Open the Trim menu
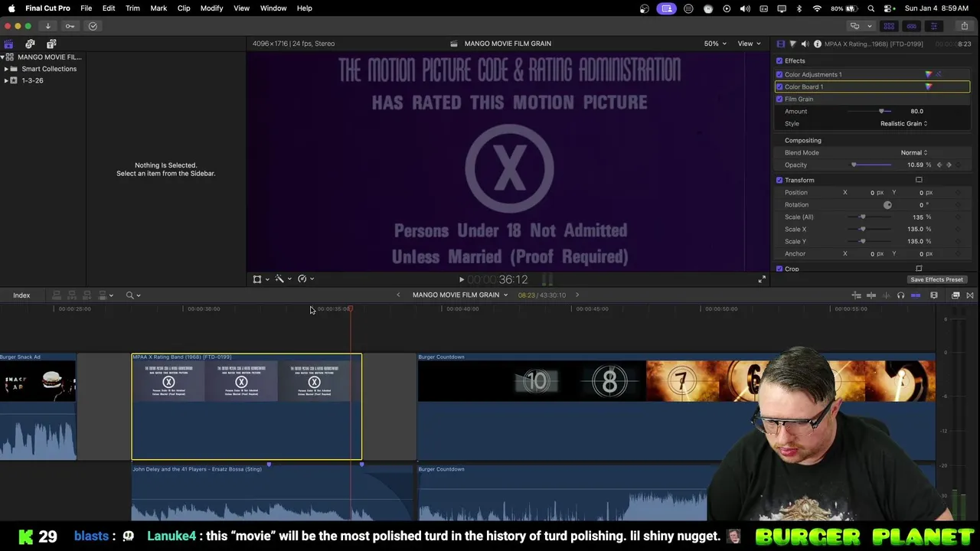Screen dimensions: 980x551 (x=132, y=8)
